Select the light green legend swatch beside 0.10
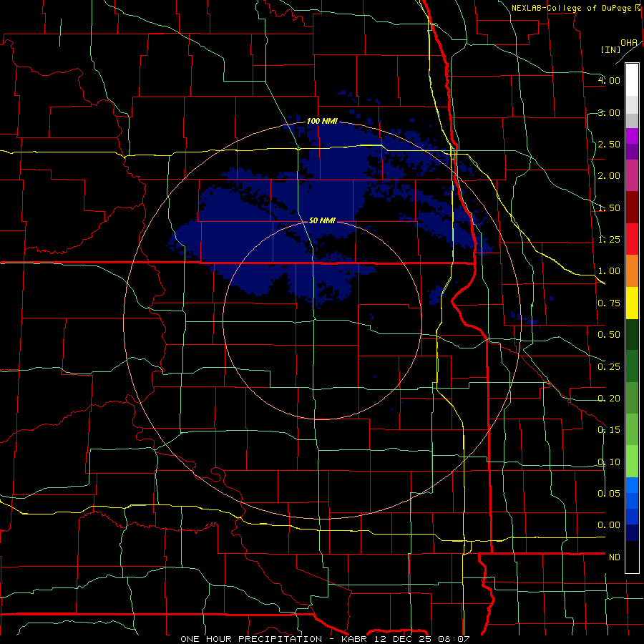The height and width of the screenshot is (644, 644). 632,462
